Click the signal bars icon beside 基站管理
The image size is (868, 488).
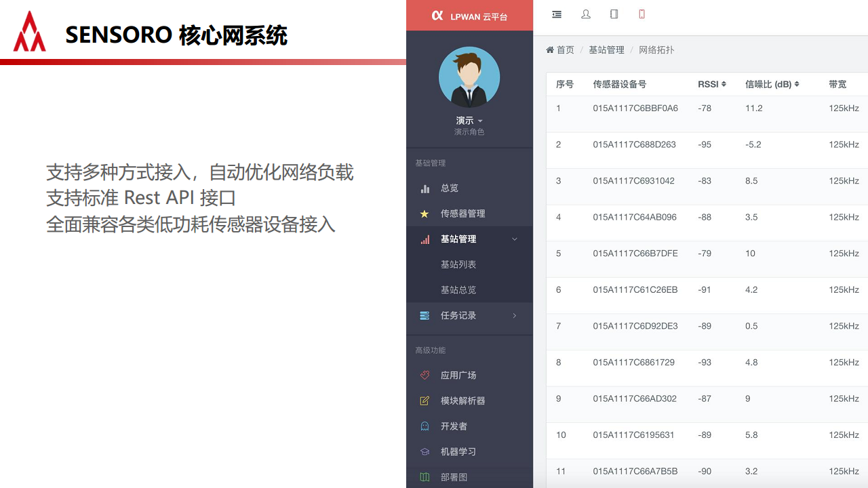point(425,239)
